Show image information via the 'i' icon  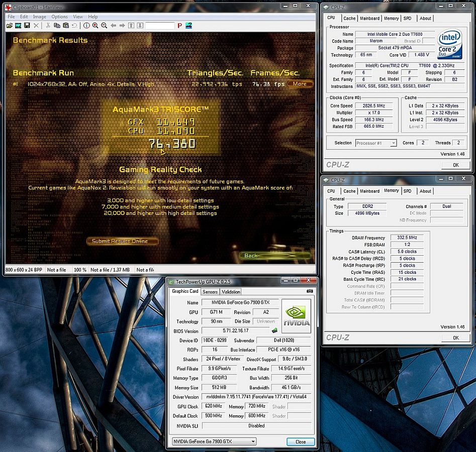pos(86,26)
